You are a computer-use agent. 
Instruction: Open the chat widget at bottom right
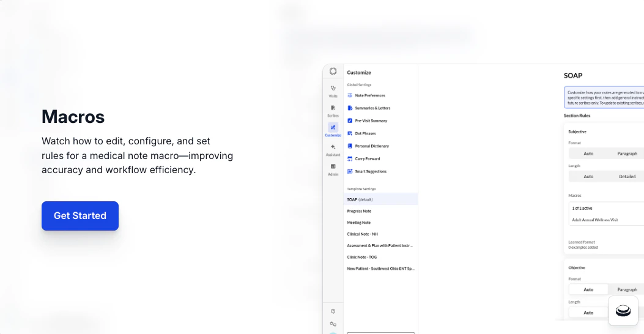click(623, 311)
